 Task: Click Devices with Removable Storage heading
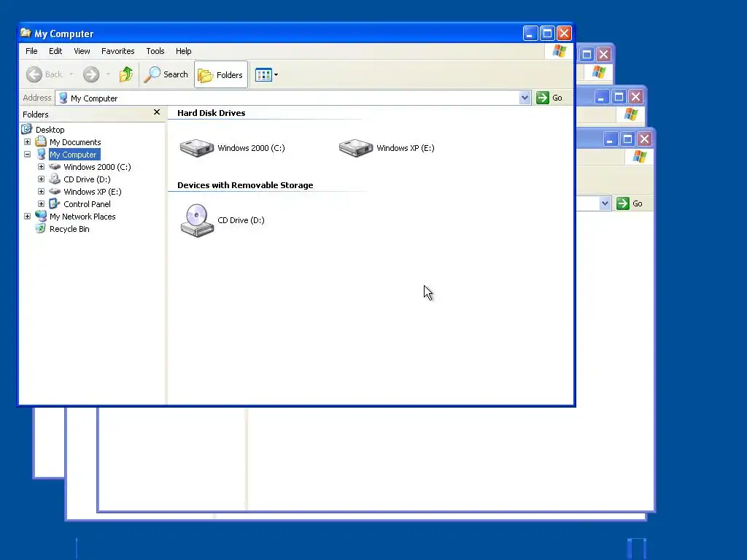coord(245,185)
